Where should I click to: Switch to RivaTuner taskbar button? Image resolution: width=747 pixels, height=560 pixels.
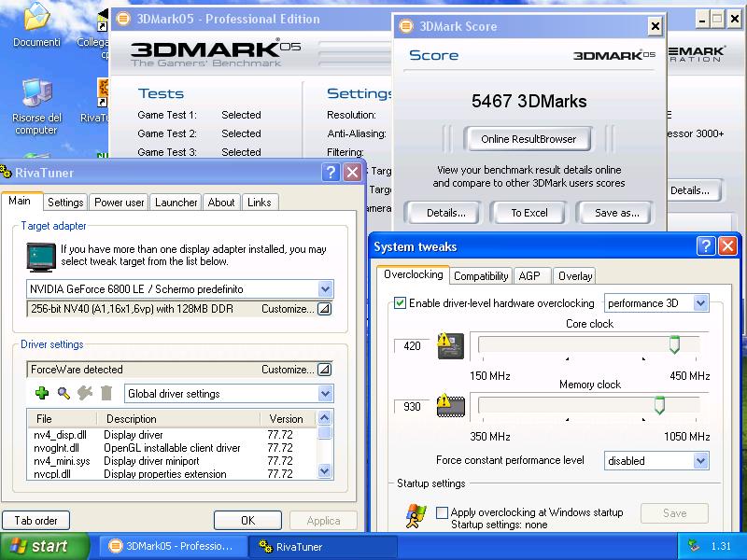pos(323,546)
